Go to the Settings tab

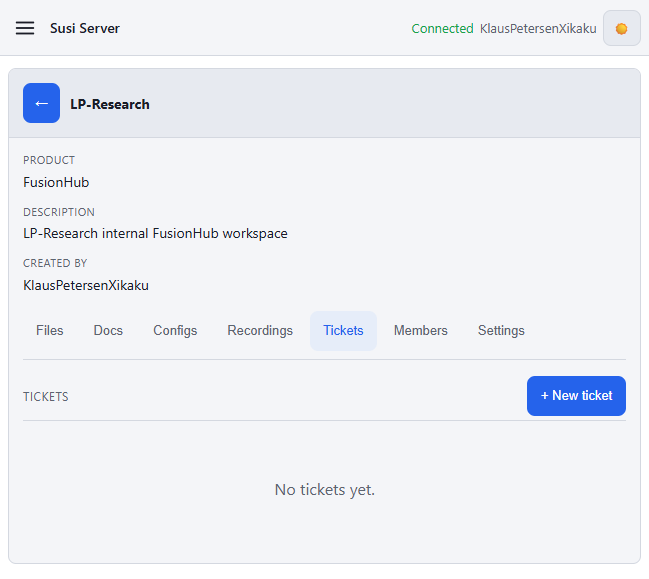pos(501,330)
